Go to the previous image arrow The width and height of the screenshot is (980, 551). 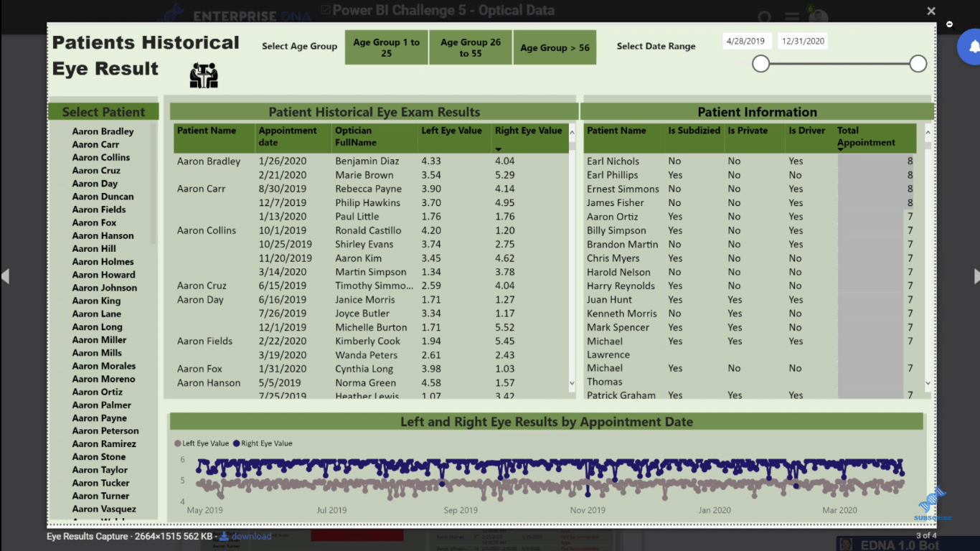[5, 276]
